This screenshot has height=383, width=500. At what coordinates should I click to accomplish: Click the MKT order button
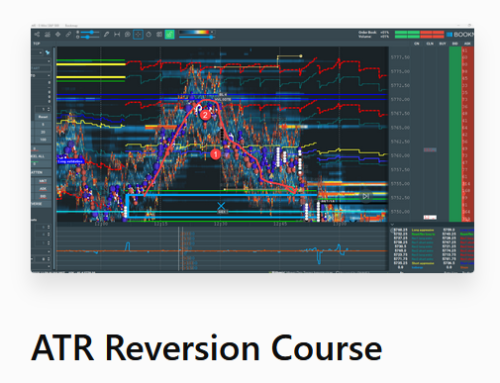pos(43,181)
